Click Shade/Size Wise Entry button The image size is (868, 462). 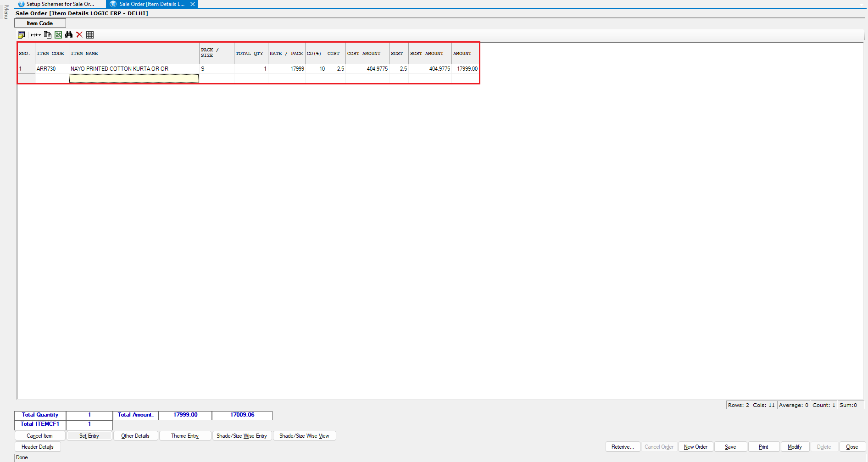[241, 436]
